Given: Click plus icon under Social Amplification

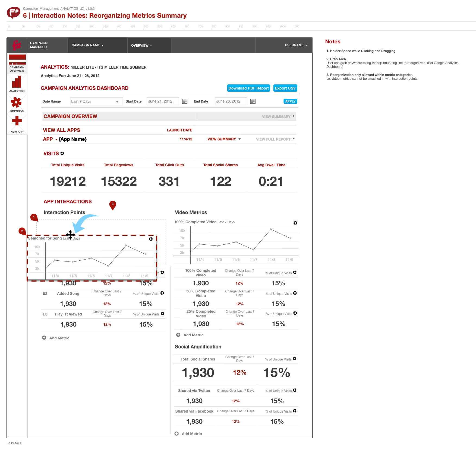Looking at the screenshot, I should [x=176, y=433].
